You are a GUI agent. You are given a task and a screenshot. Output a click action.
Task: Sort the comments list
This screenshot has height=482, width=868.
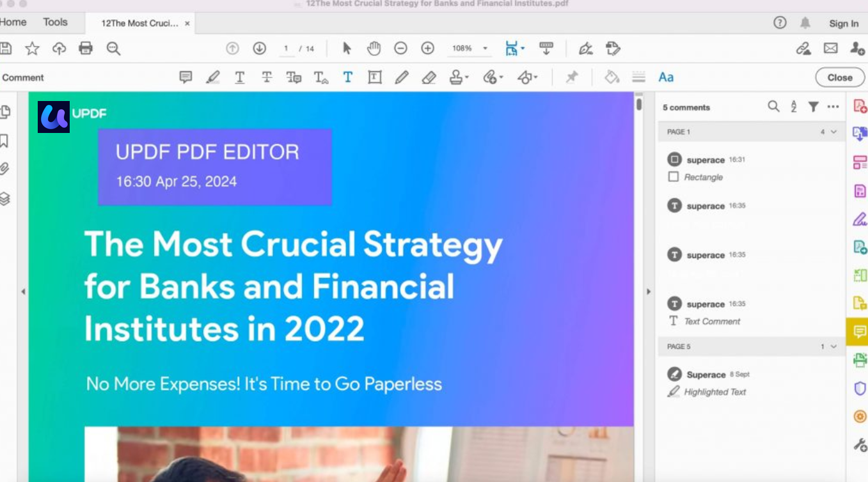point(794,107)
